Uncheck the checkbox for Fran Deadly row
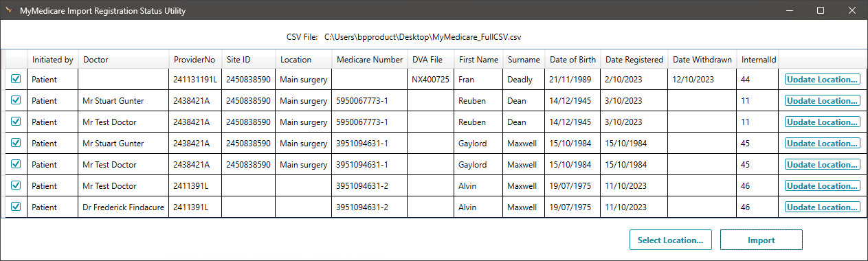This screenshot has width=868, height=261. coord(16,79)
